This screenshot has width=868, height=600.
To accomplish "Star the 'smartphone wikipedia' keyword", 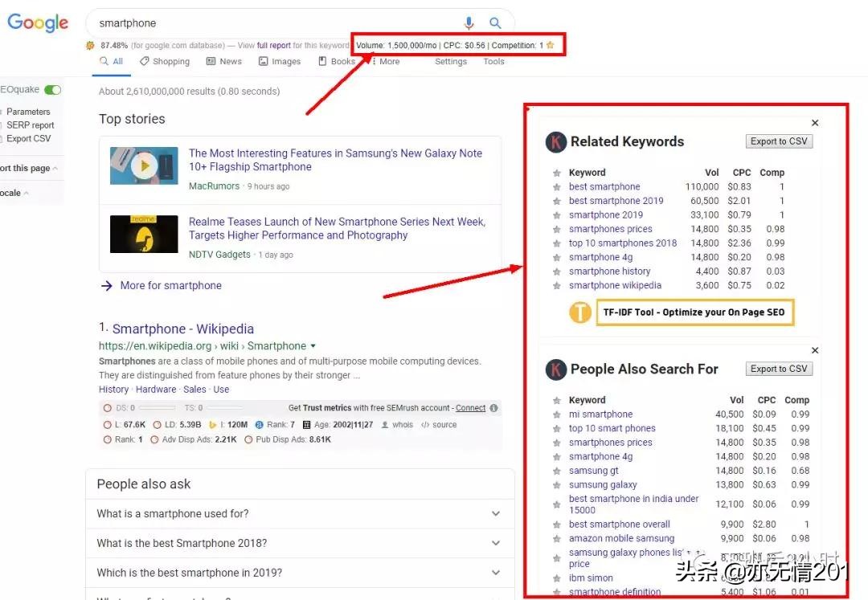I will click(557, 286).
